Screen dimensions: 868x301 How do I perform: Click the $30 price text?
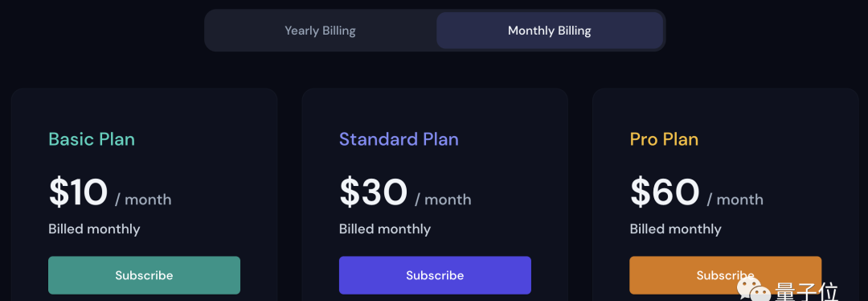373,192
